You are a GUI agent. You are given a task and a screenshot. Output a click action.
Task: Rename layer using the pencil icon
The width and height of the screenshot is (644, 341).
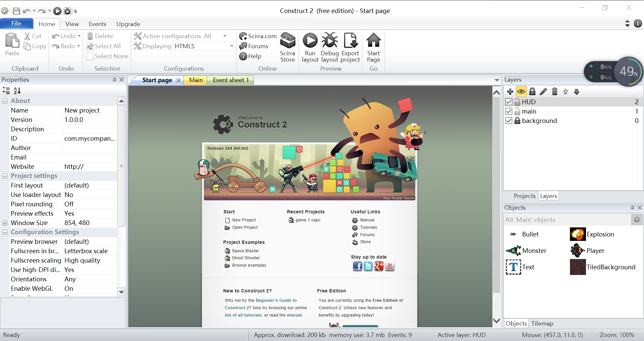tap(543, 91)
